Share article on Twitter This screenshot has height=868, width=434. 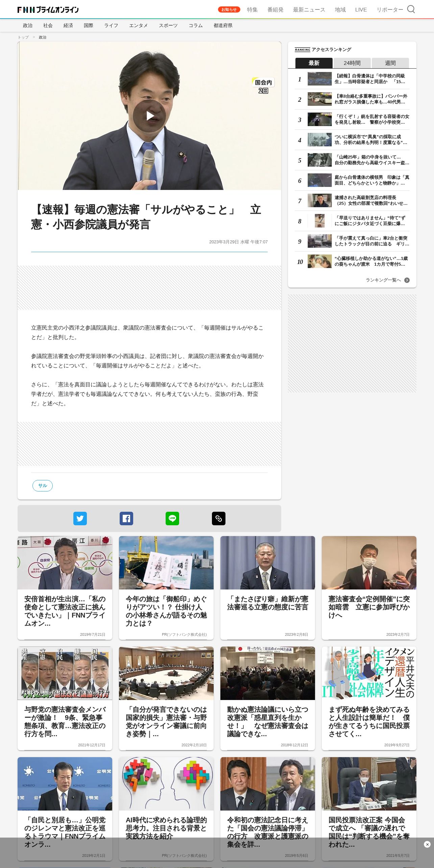point(80,518)
